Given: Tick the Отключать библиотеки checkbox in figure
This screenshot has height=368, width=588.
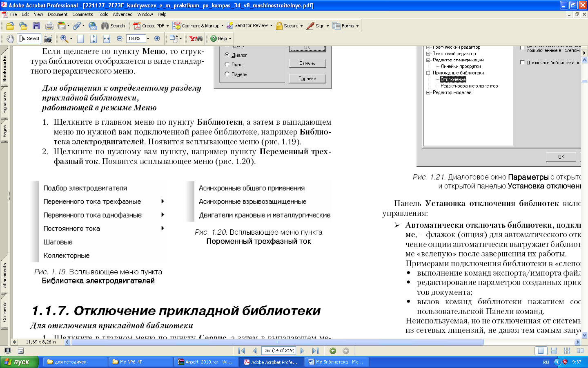Looking at the screenshot, I should 522,63.
